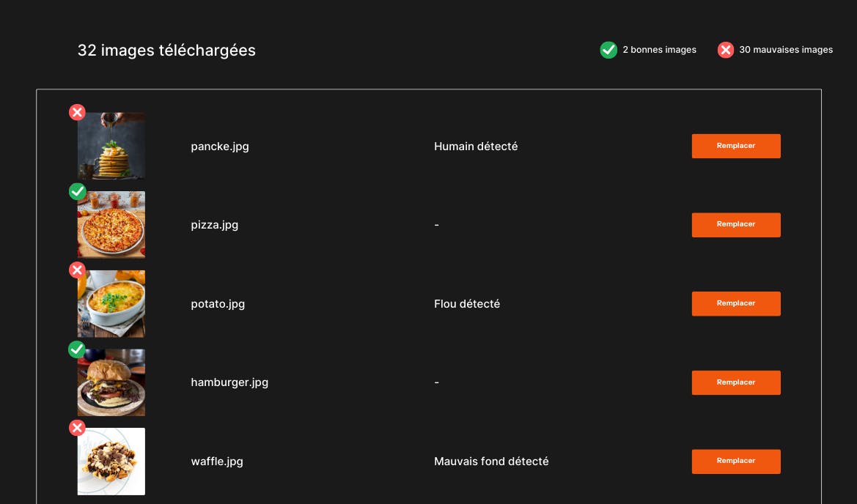Click red X badge on waffle.jpg thumbnail

pyautogui.click(x=77, y=428)
